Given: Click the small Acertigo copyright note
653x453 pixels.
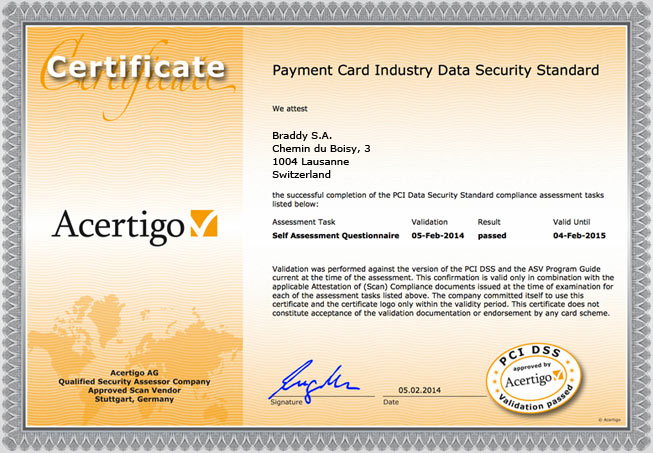Looking at the screenshot, I should click(x=609, y=420).
